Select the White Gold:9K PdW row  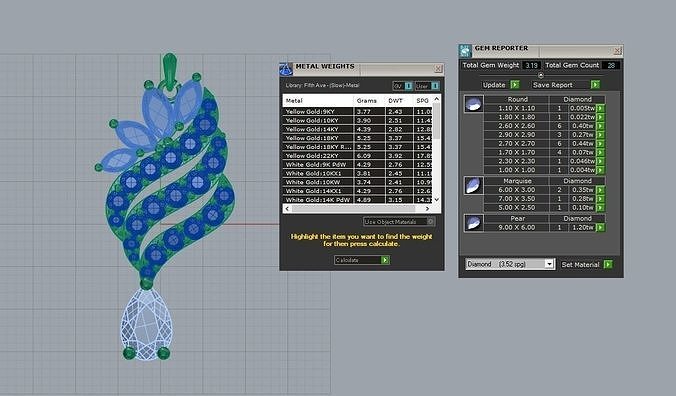357,165
